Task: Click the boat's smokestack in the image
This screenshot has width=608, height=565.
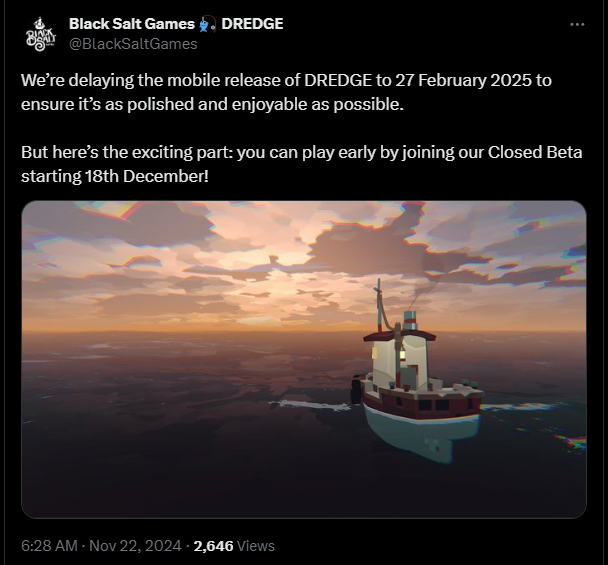Action: [x=410, y=320]
